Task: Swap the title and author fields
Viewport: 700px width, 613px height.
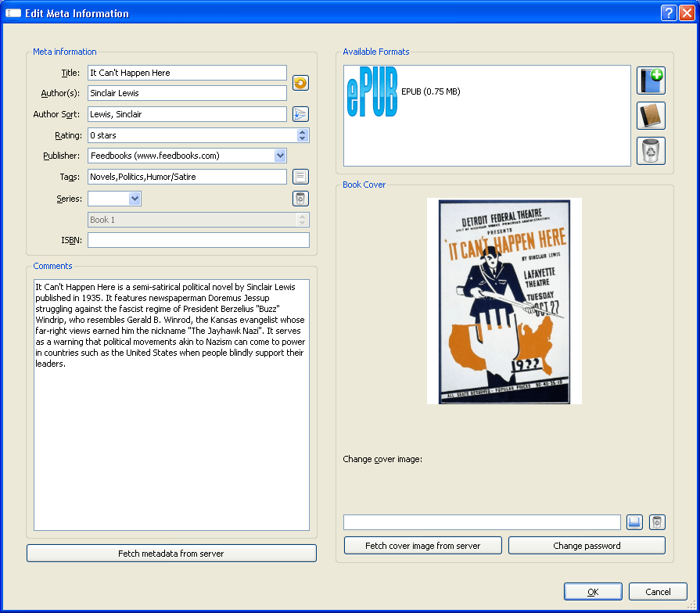Action: point(300,83)
